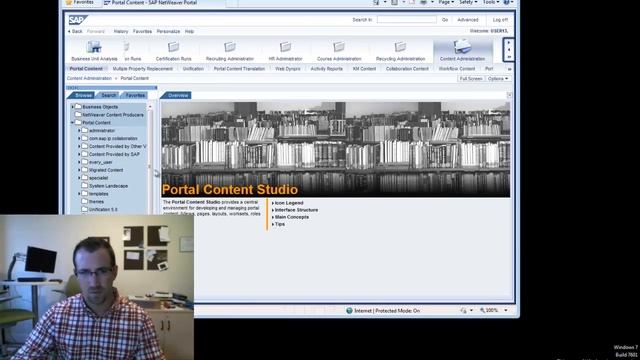Expand the Main Concepts section
Viewport: 640px width, 360px height.
coord(290,217)
